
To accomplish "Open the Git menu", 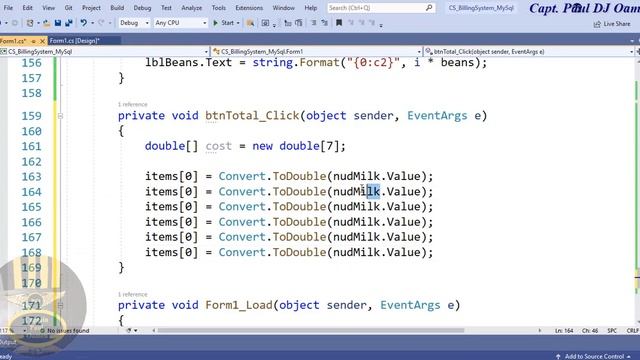I will point(68,8).
